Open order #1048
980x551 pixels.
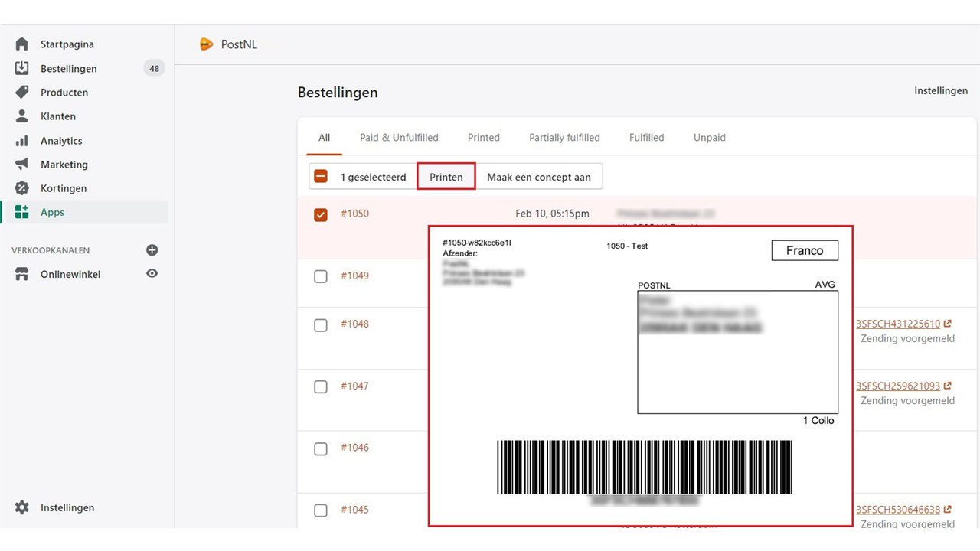(x=354, y=324)
